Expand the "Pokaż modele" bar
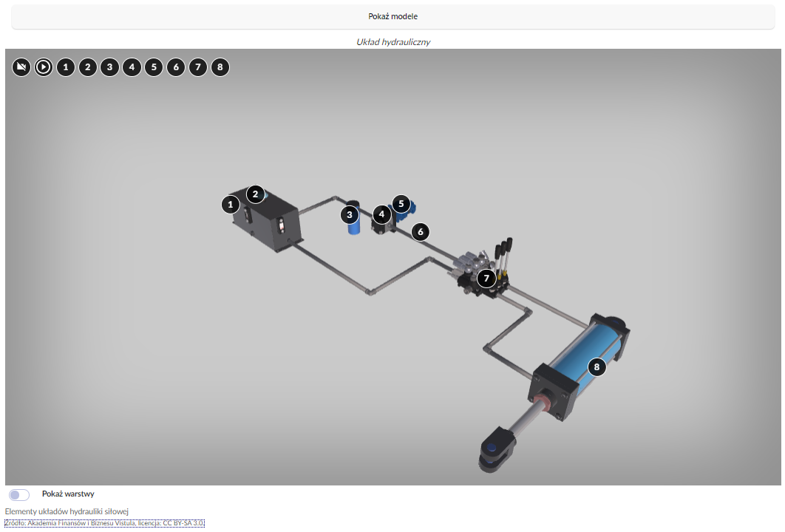Image resolution: width=785 pixels, height=532 pixels. pyautogui.click(x=392, y=16)
